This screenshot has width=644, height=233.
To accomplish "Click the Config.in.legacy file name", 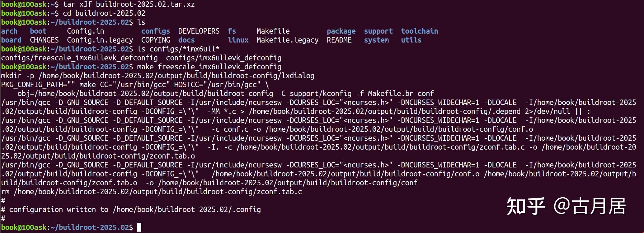I will pyautogui.click(x=100, y=40).
